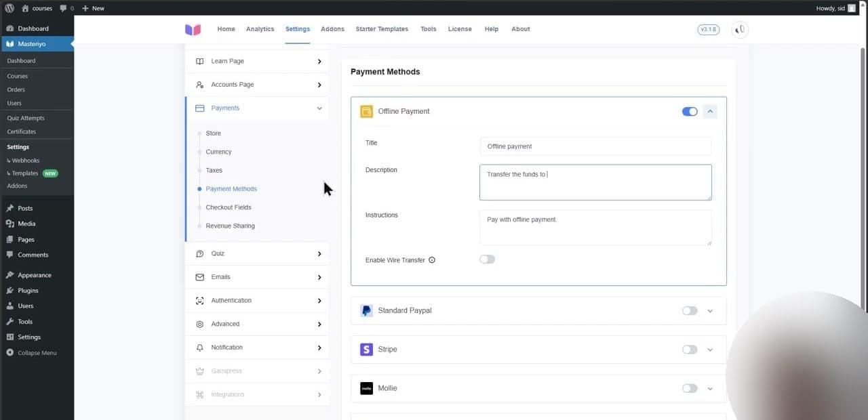This screenshot has width=868, height=420.
Task: Click the Enable Wire Transfer info icon
Action: 432,260
